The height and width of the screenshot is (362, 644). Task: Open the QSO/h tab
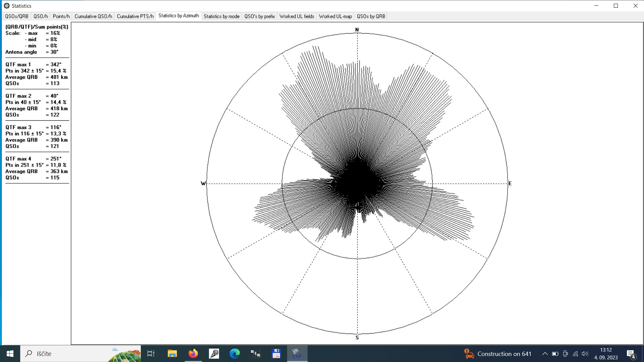click(41, 16)
